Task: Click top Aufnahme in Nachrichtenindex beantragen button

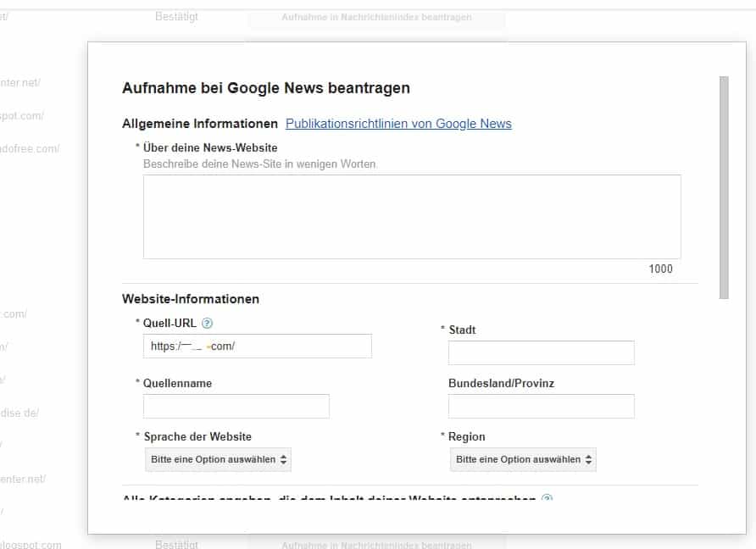Action: 376,17
